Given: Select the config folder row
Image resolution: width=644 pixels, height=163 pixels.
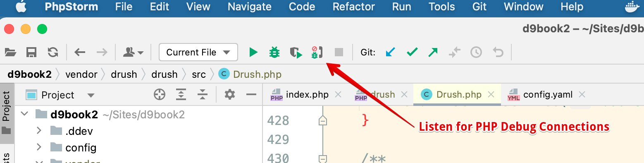Looking at the screenshot, I should 138,147.
